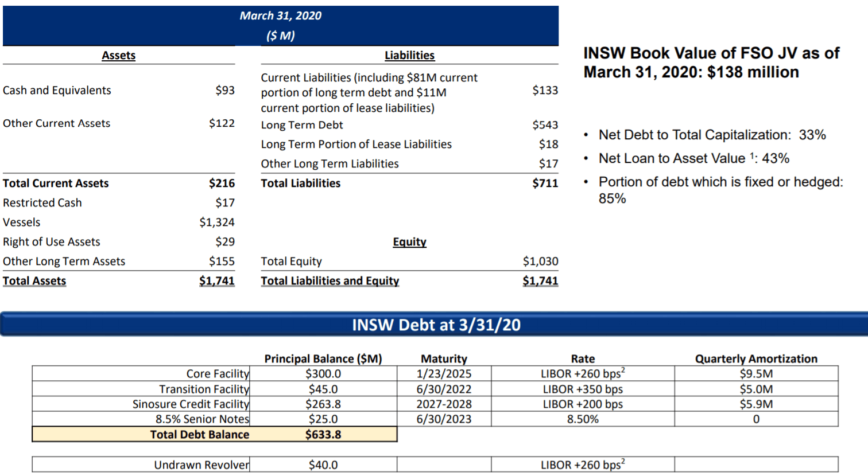The height and width of the screenshot is (476, 868).
Task: Click the "Total Debt Balance" highlighted label
Action: (200, 434)
